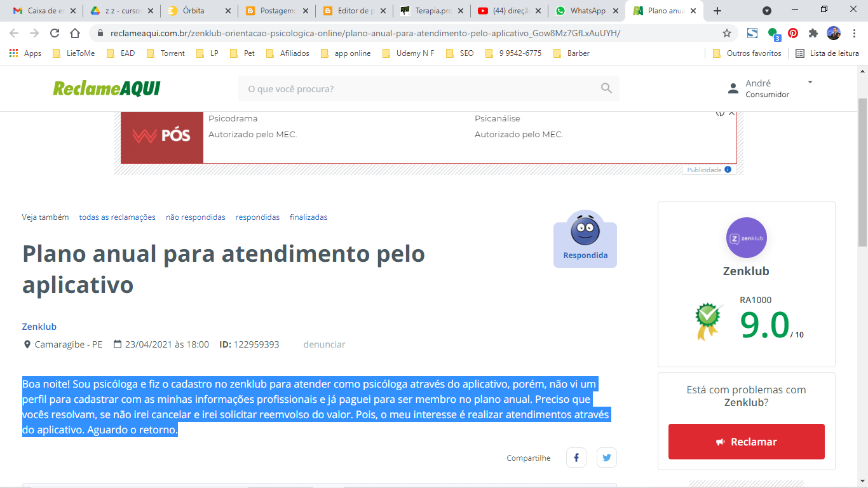Switch to the WhatsApp tab
868x488 pixels.
586,11
